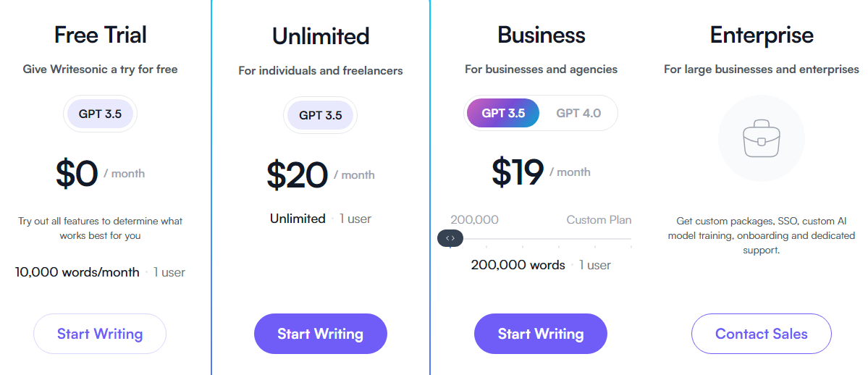Click the 200,000 label above the slider
Viewport: 868px width, 375px height.
(474, 219)
